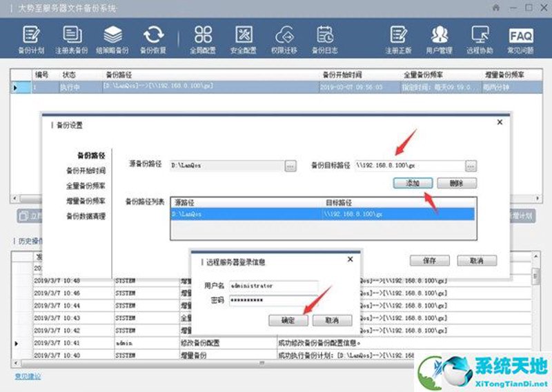Click the 目标路径 column header
Image resolution: width=552 pixels, height=392 pixels.
click(399, 202)
